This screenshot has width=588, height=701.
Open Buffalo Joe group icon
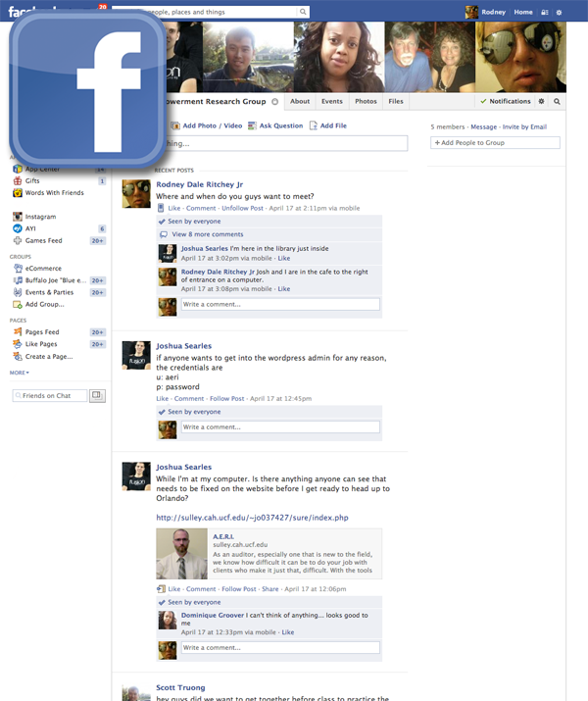click(18, 280)
